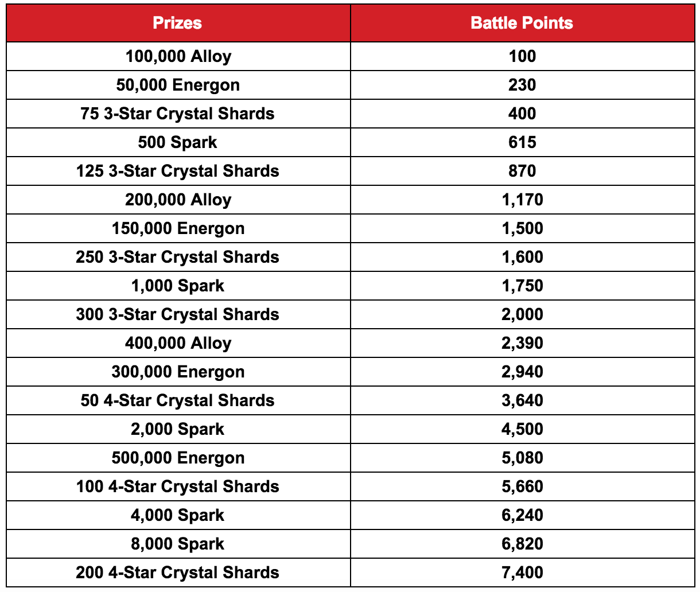
Task: Select the 2,940 battle points value
Action: point(522,372)
